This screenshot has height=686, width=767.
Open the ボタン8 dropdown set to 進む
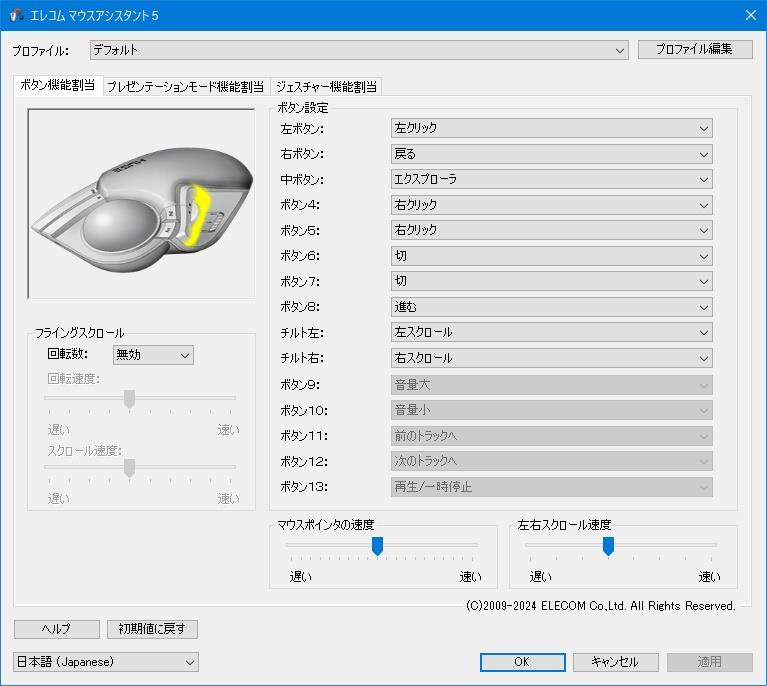click(551, 307)
